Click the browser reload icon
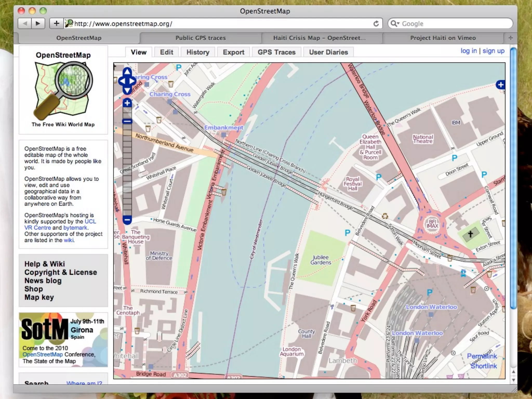This screenshot has width=532, height=399. coord(376,24)
